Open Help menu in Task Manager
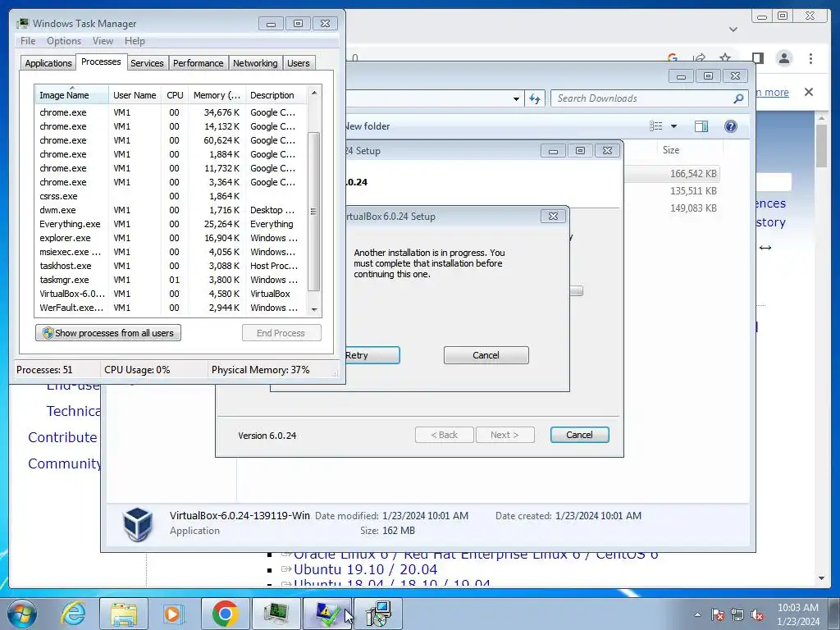The width and height of the screenshot is (840, 630). pos(135,41)
